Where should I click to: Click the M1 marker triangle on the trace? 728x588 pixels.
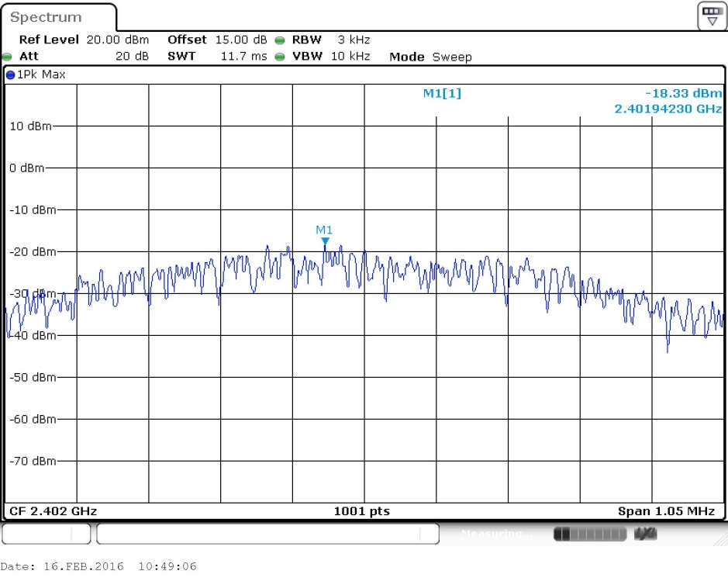[325, 241]
